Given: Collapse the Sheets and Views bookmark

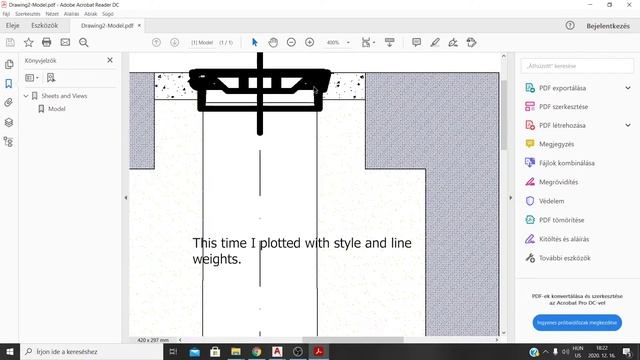Looking at the screenshot, I should click(26, 96).
